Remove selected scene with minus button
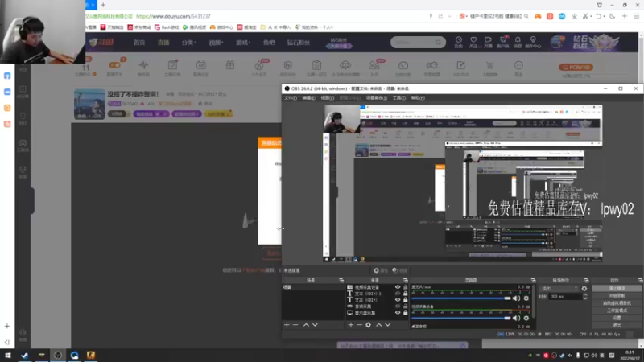Image resolution: width=644 pixels, height=362 pixels. [x=295, y=325]
